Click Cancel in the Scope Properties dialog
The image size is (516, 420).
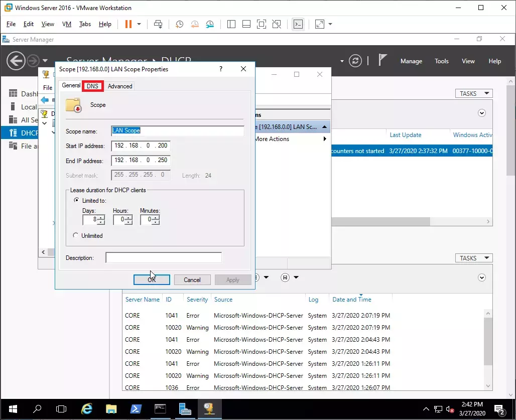(x=192, y=280)
